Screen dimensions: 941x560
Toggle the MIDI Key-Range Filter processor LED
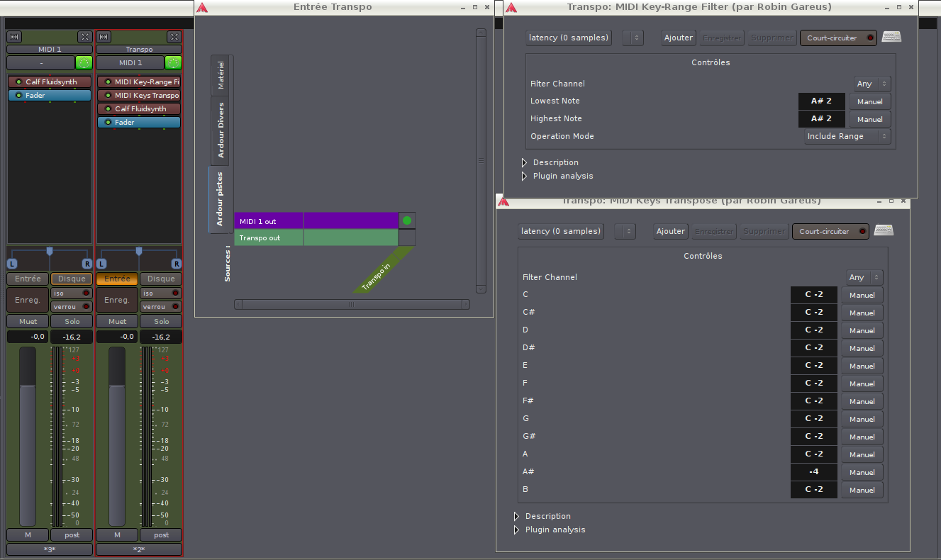click(108, 82)
